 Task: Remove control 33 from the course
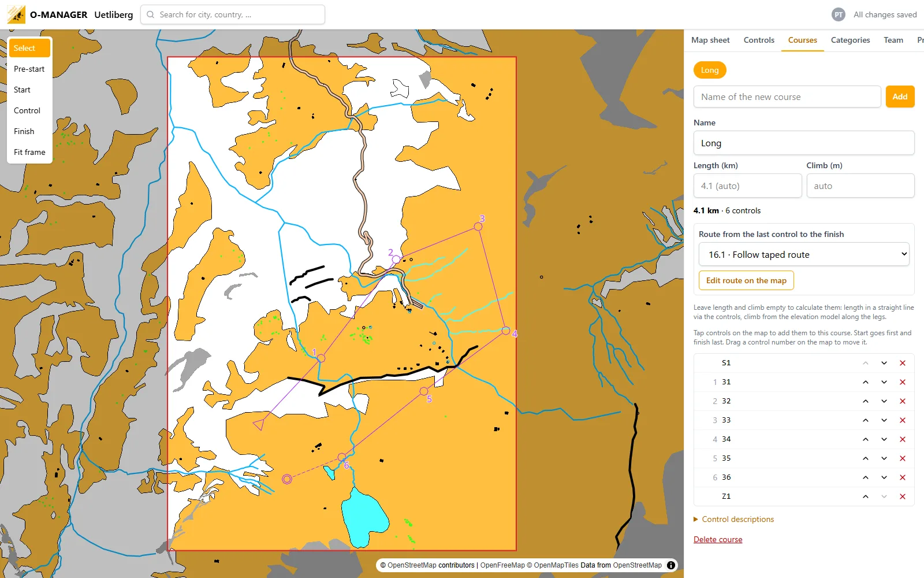[x=903, y=420]
